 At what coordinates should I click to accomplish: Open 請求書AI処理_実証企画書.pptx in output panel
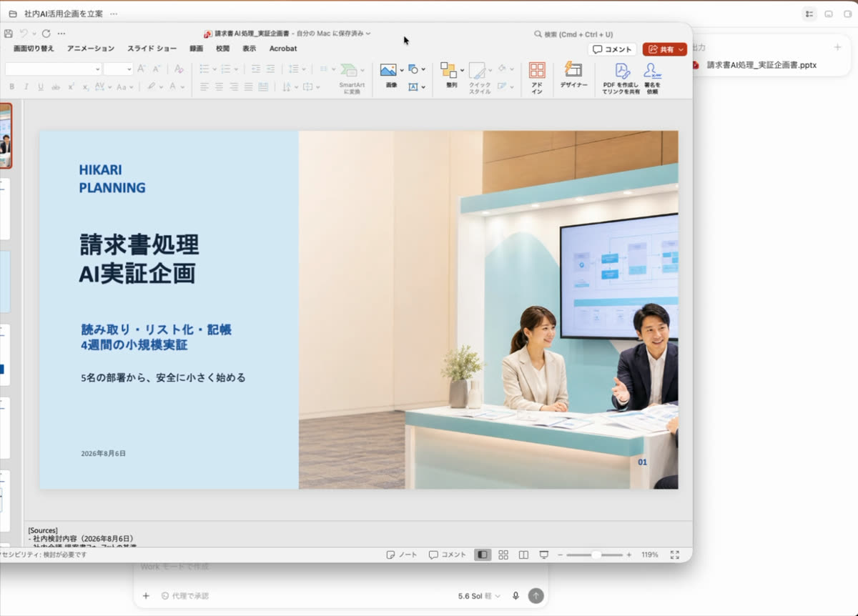[761, 65]
